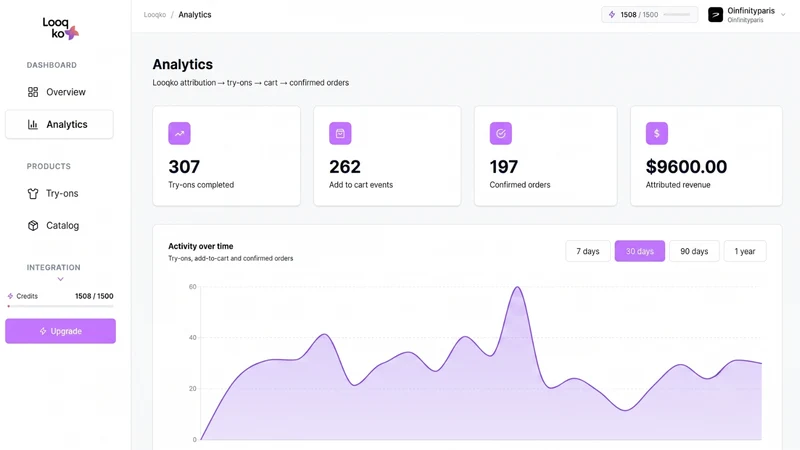The width and height of the screenshot is (800, 450).
Task: Click the Analytics breadcrumb
Action: (195, 15)
